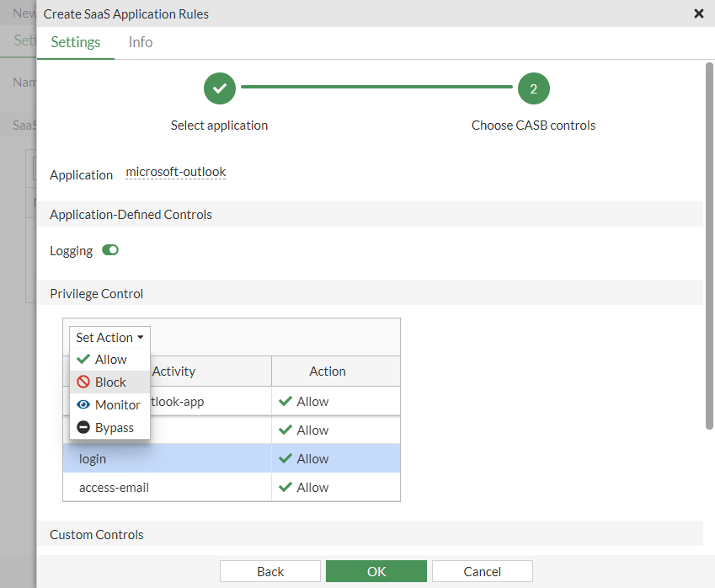The height and width of the screenshot is (588, 715).
Task: Choose Bypass from the Set Action menu
Action: pyautogui.click(x=114, y=428)
